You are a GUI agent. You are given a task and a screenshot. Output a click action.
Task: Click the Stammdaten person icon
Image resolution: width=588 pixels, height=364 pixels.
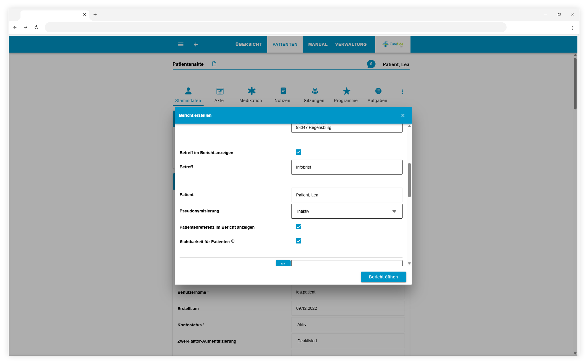pos(188,91)
